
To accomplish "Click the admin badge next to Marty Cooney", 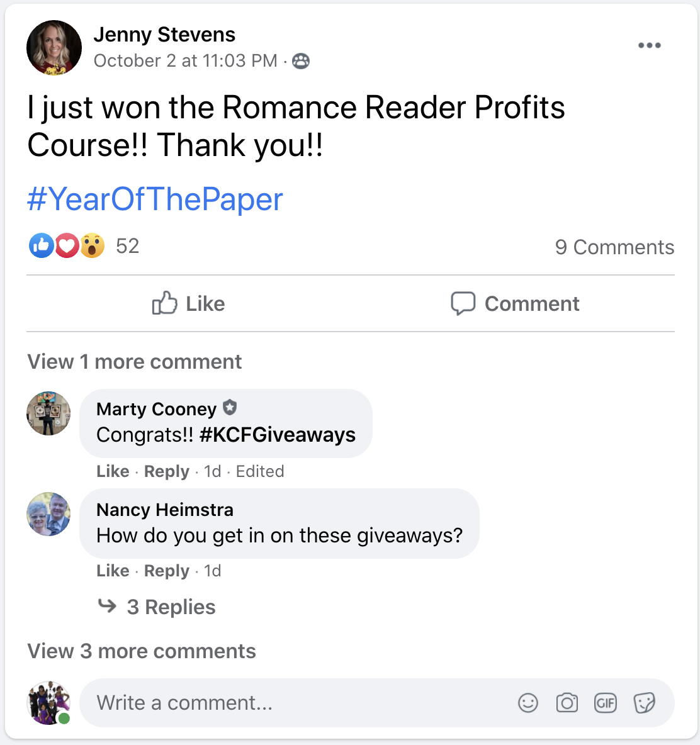I will (x=230, y=408).
